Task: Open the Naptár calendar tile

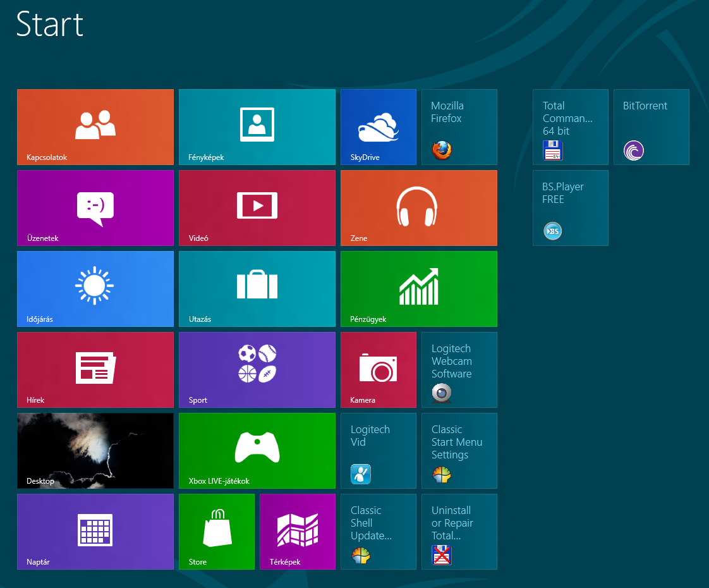Action: [x=95, y=532]
